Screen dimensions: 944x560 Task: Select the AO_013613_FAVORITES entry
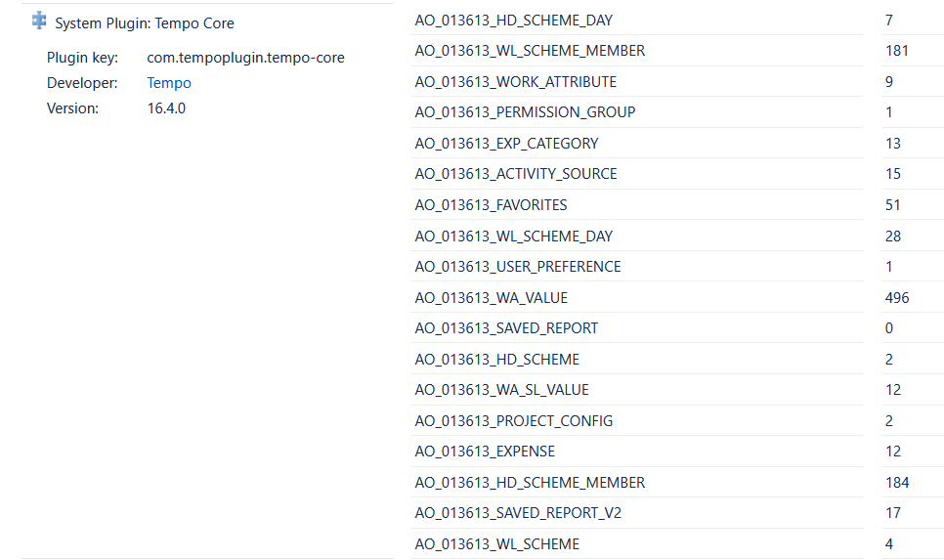491,205
